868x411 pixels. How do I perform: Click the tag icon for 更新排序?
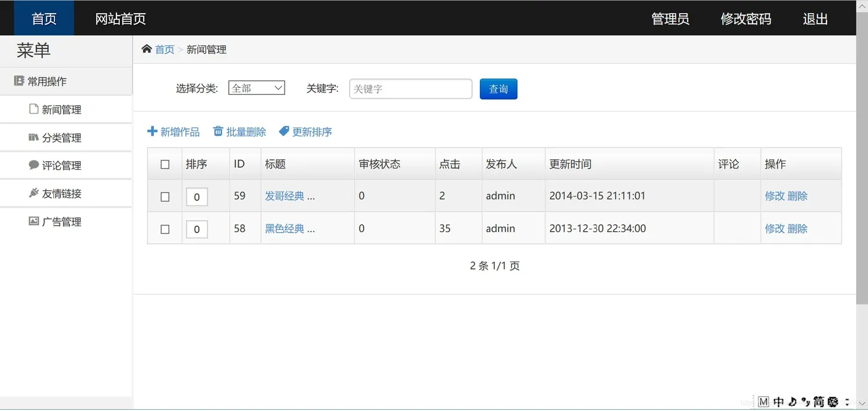pos(284,131)
